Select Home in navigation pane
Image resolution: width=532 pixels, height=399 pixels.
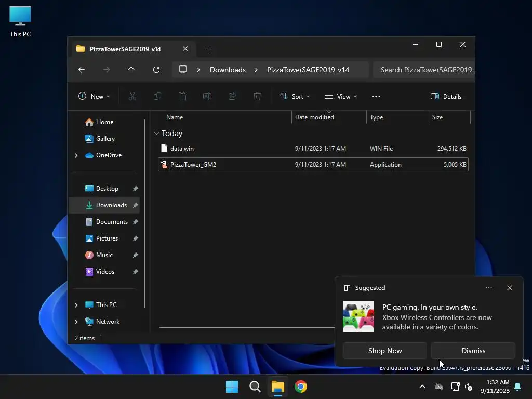click(x=104, y=122)
